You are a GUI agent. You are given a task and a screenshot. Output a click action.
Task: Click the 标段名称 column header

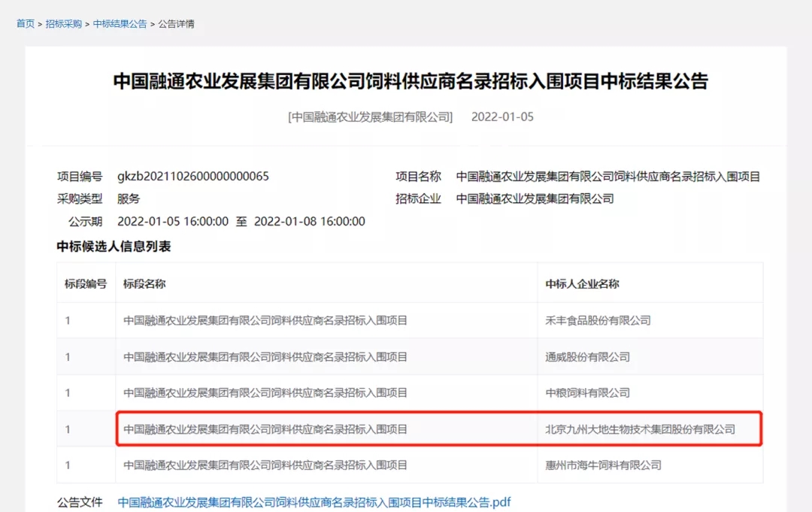coord(144,283)
